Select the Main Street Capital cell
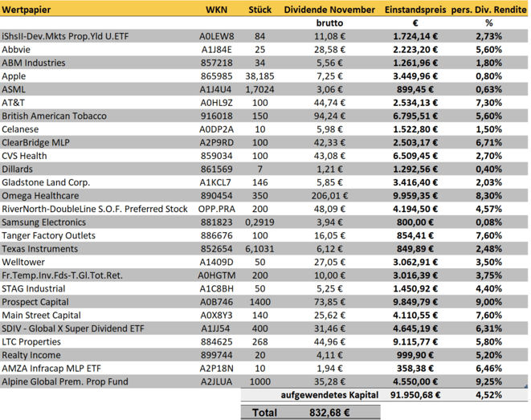Image resolution: width=531 pixels, height=420 pixels. pos(41,315)
